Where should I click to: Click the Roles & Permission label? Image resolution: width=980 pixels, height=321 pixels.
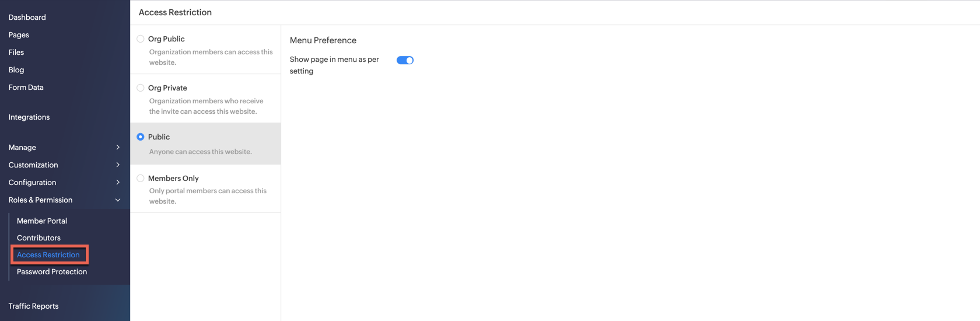40,200
